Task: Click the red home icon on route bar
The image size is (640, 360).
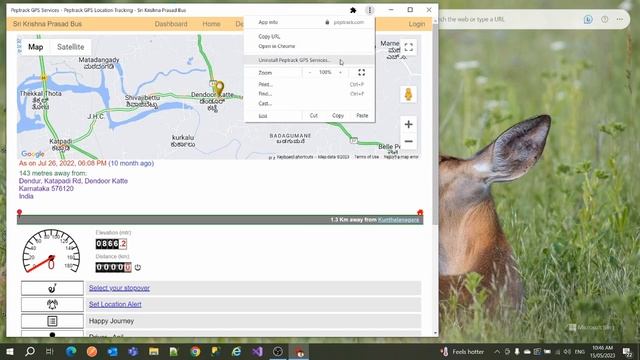Action: [x=420, y=213]
